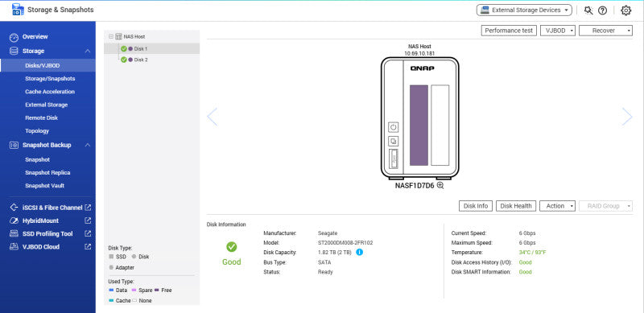The width and height of the screenshot is (644, 313).
Task: Open HybridMount external link icon
Action: (88, 220)
